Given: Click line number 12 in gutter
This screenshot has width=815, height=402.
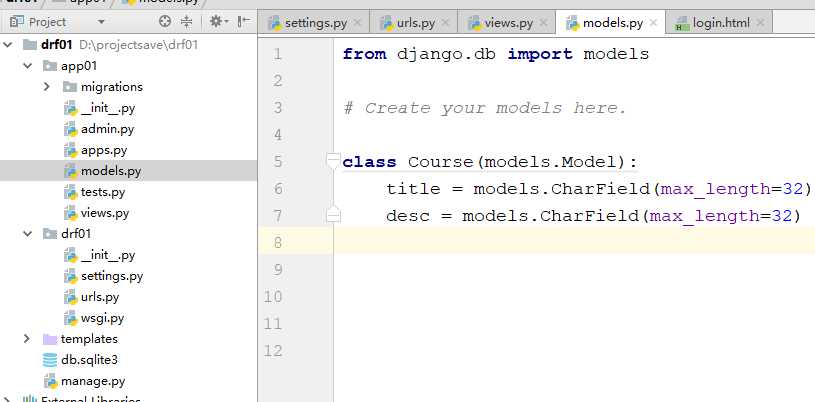Looking at the screenshot, I should 273,351.
